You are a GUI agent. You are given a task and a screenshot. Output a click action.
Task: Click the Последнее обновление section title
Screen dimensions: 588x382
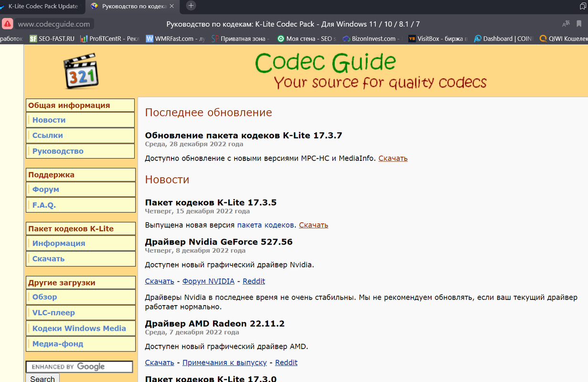click(208, 113)
